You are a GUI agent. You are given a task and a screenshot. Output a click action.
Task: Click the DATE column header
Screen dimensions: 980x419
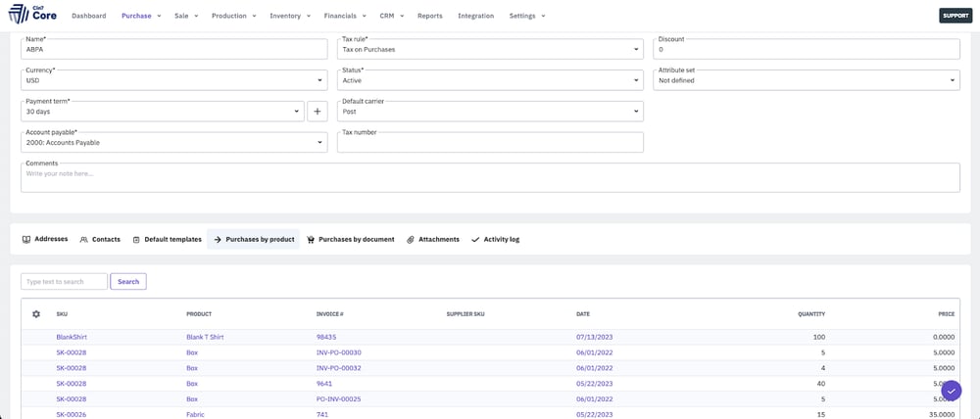pos(582,314)
